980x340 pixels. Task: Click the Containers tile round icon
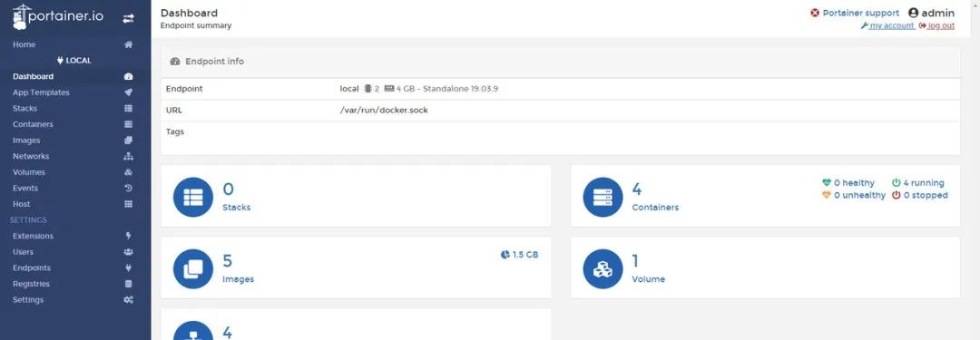pyautogui.click(x=603, y=197)
